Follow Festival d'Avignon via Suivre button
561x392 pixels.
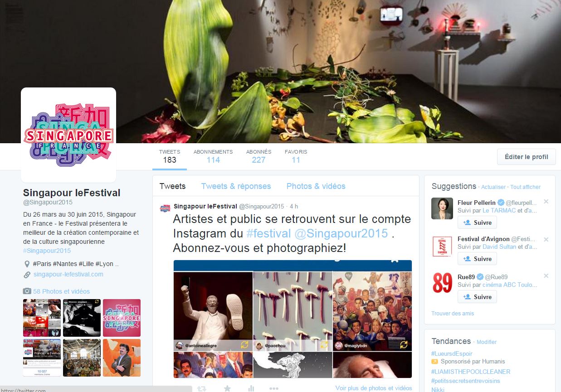(x=477, y=259)
